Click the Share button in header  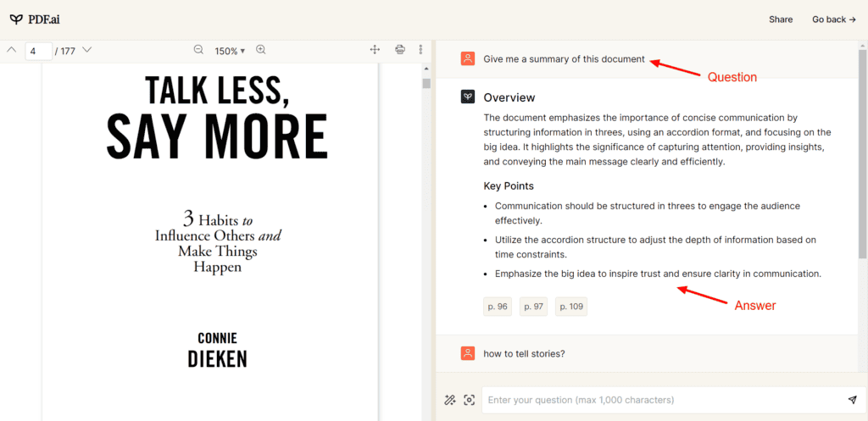(x=781, y=19)
